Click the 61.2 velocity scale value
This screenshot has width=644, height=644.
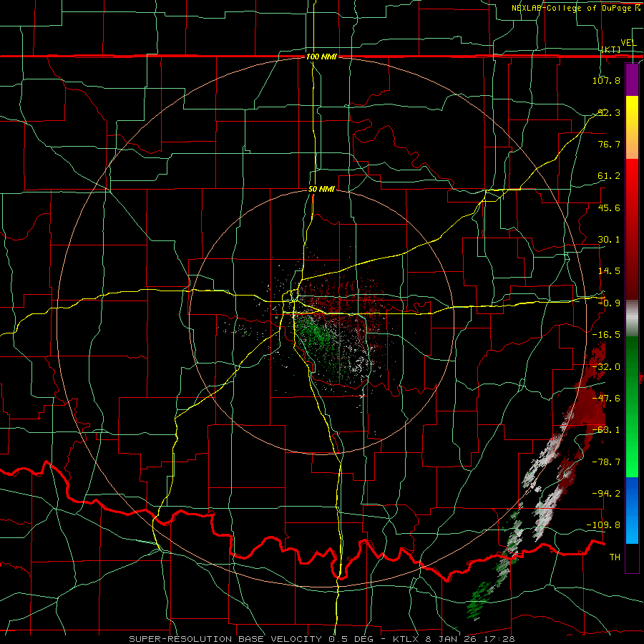coord(608,176)
